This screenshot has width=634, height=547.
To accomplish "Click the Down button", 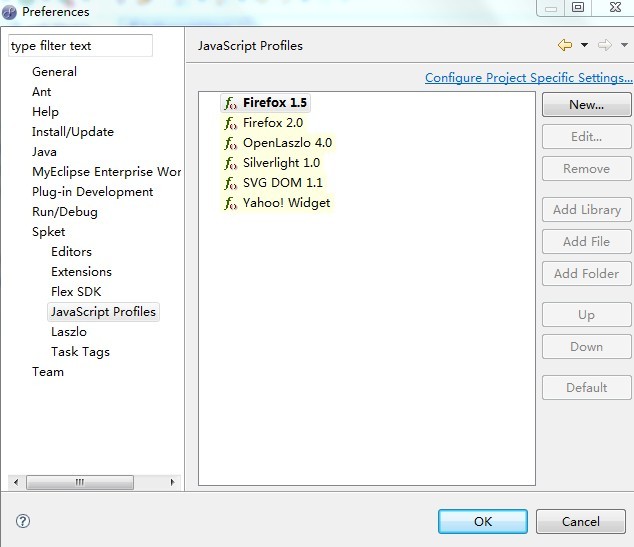I will point(586,346).
